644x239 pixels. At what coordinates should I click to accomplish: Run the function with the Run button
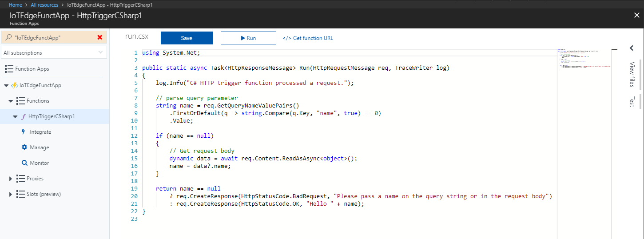pos(248,38)
